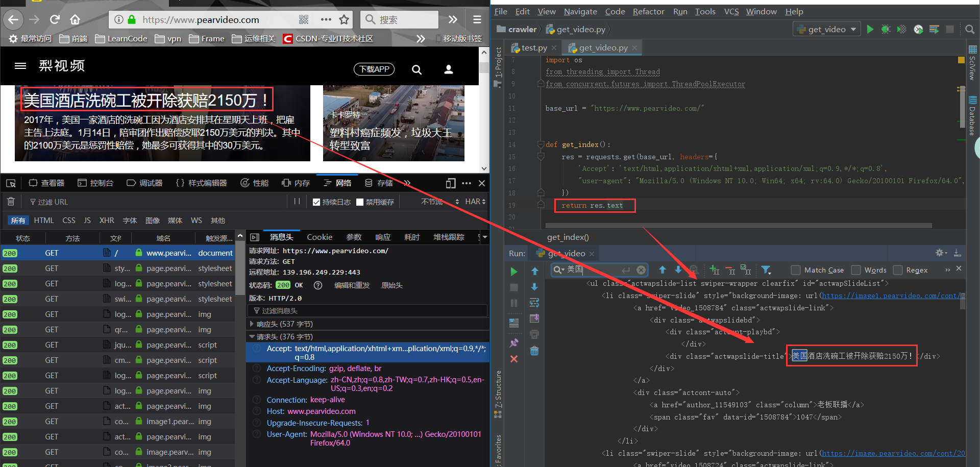Open the Refactor menu
This screenshot has height=467, width=980.
648,11
